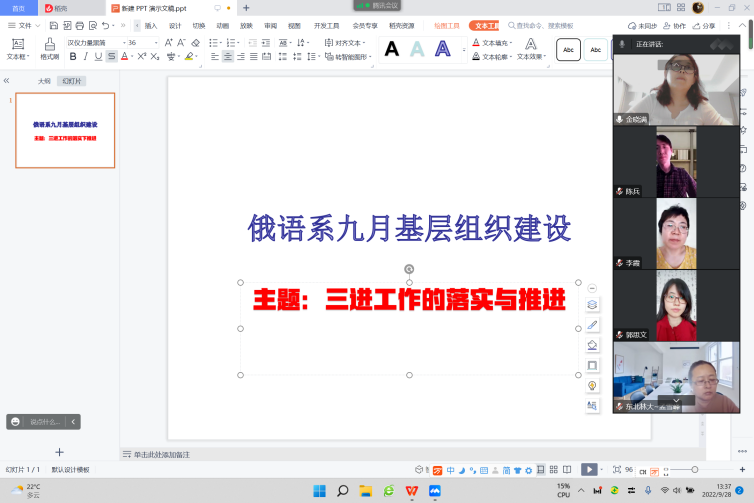Open the Insert ribbon tab
This screenshot has height=503, width=754.
tap(151, 25)
